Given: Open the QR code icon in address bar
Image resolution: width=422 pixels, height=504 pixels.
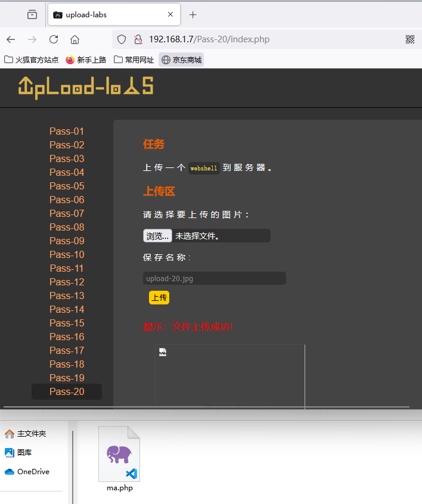Looking at the screenshot, I should click(410, 39).
